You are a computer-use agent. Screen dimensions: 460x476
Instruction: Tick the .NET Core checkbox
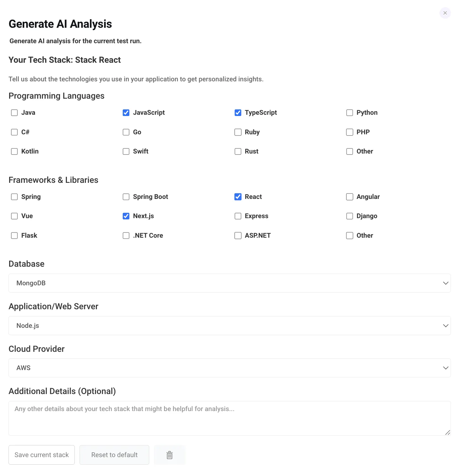tap(126, 236)
